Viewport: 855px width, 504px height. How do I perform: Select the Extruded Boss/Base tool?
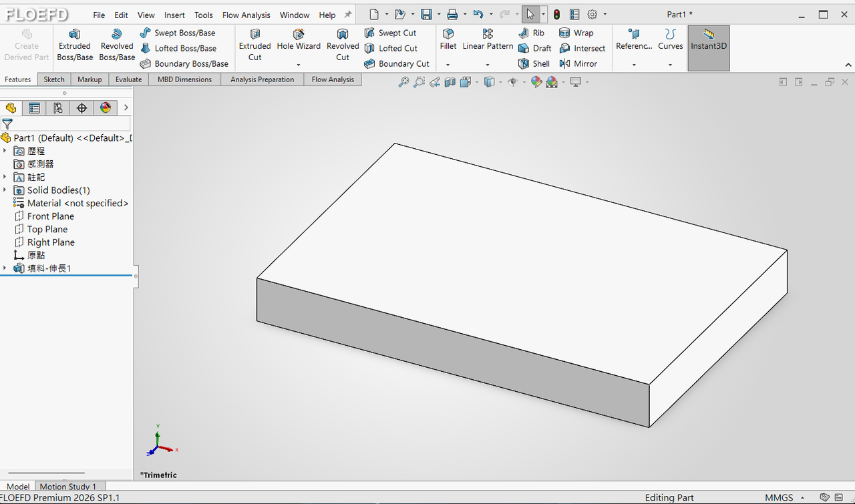pyautogui.click(x=75, y=45)
